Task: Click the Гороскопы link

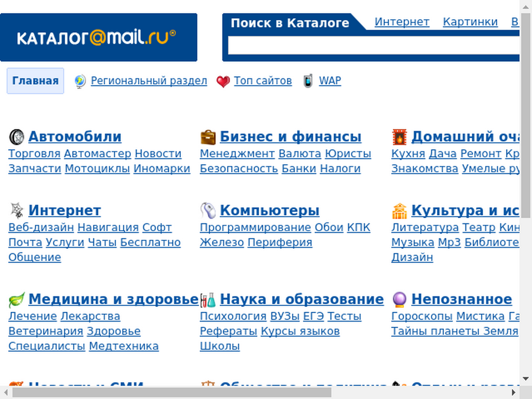Action: click(x=422, y=316)
